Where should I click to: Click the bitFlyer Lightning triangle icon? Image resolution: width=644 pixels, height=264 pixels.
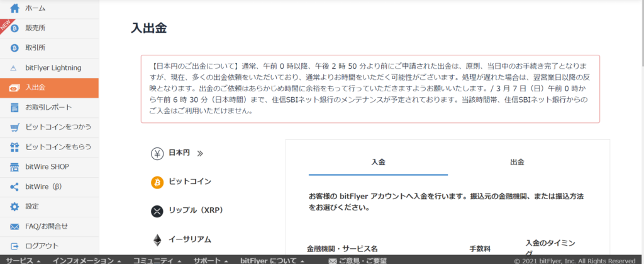(14, 68)
